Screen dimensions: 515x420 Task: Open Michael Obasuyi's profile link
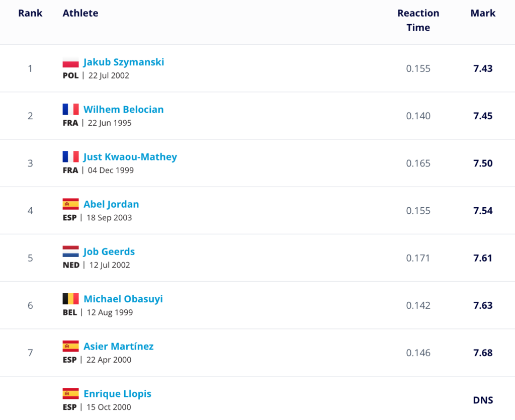[x=123, y=299]
